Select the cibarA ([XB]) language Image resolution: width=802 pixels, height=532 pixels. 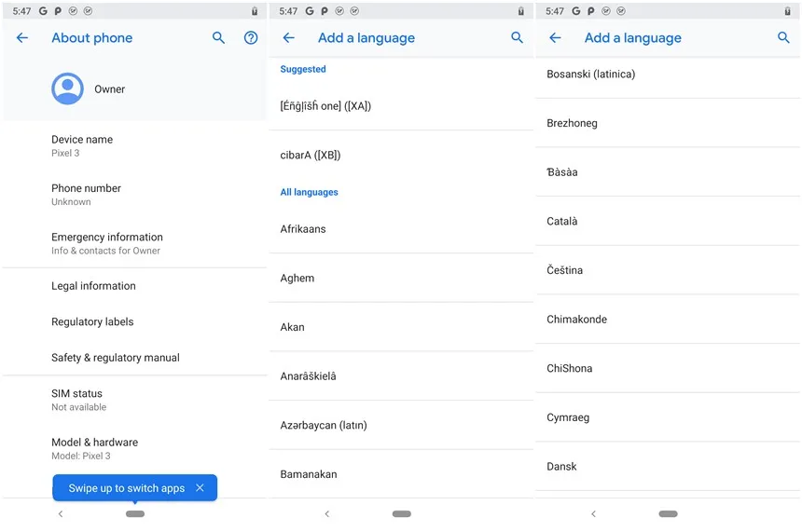[402, 155]
